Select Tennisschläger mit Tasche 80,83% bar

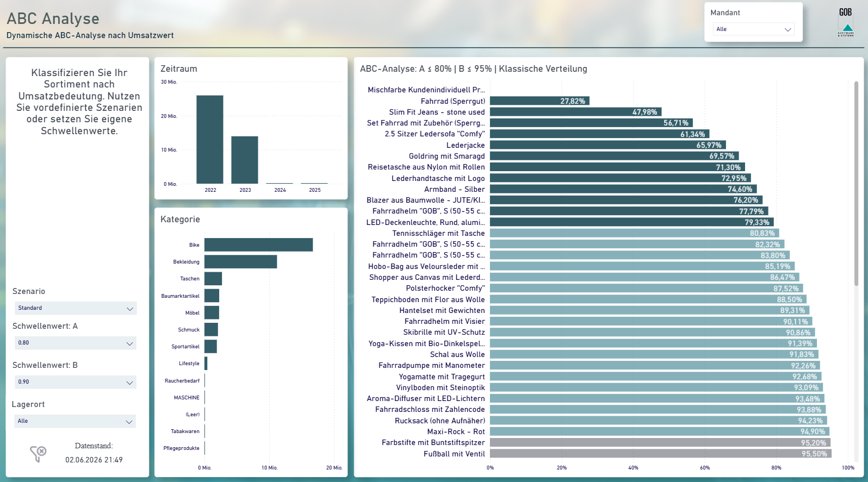[x=635, y=233]
